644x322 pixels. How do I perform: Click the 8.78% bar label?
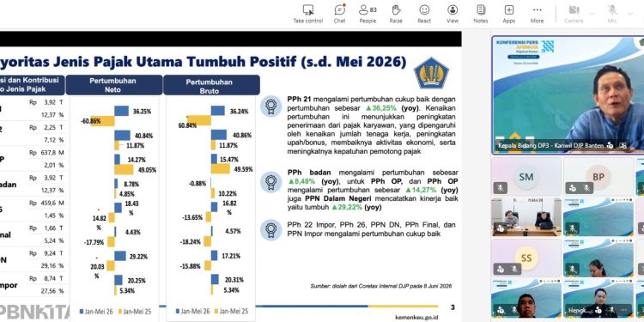pyautogui.click(x=131, y=184)
